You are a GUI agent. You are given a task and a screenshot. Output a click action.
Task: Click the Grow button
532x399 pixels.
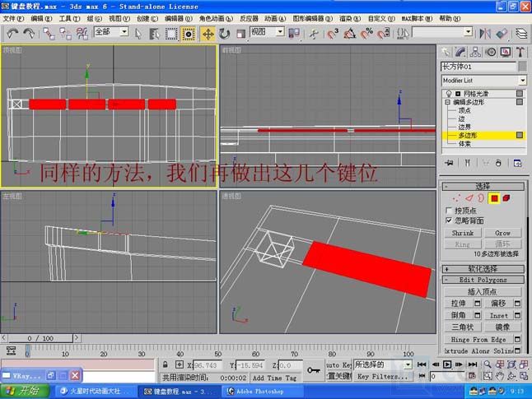[503, 233]
